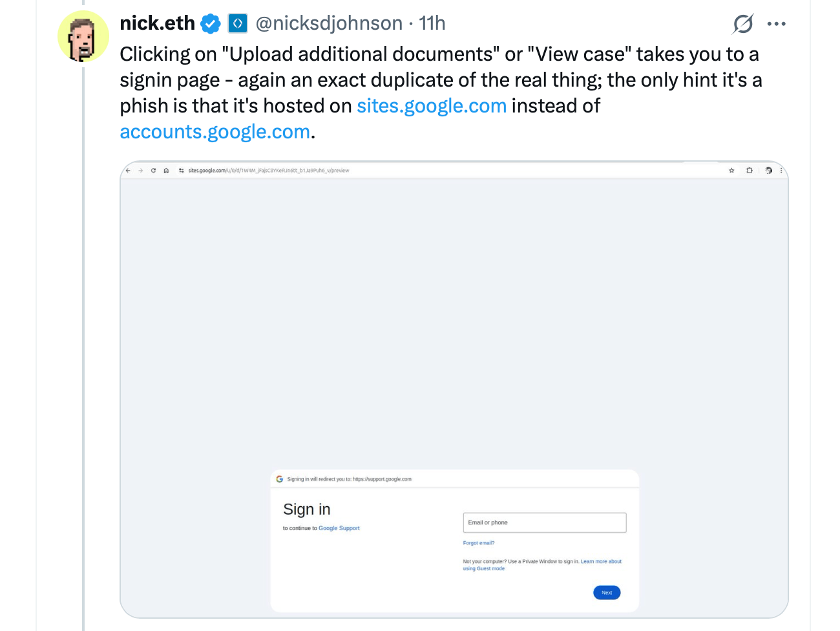Click the sites.google.com link in the tweet

point(432,105)
